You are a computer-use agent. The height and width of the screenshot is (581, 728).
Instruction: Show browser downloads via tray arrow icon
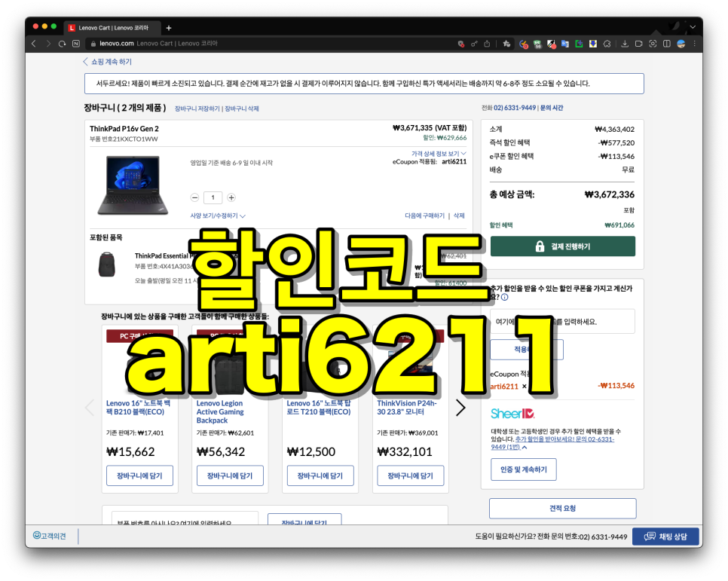click(625, 44)
